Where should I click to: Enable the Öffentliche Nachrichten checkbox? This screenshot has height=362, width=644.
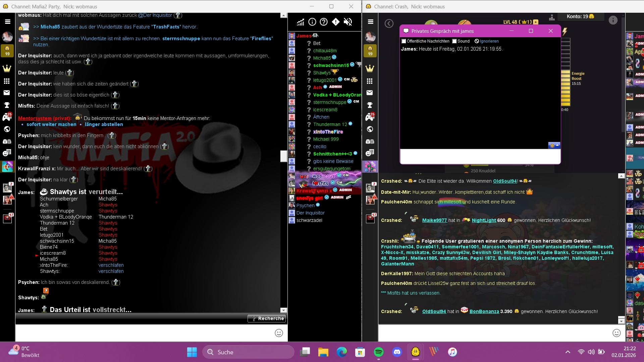click(x=404, y=41)
